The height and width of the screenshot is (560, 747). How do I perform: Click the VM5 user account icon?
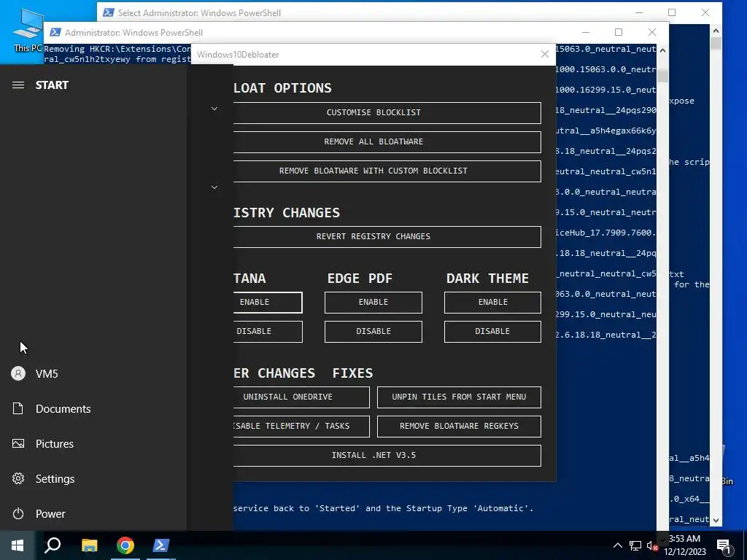click(18, 373)
